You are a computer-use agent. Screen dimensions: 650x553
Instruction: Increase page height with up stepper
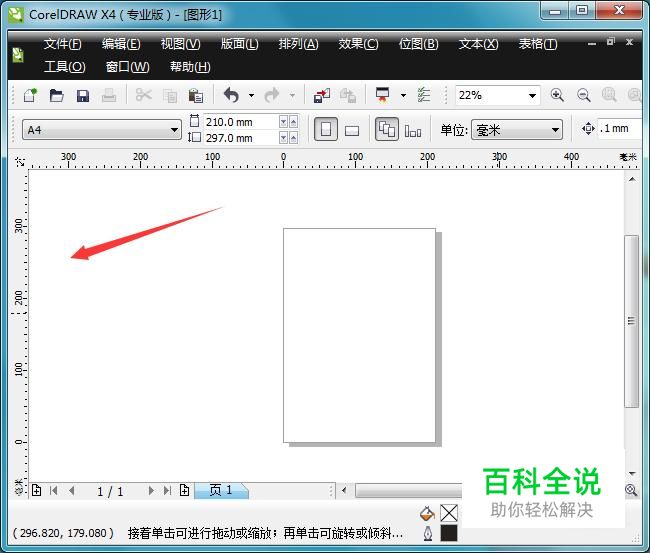point(293,138)
